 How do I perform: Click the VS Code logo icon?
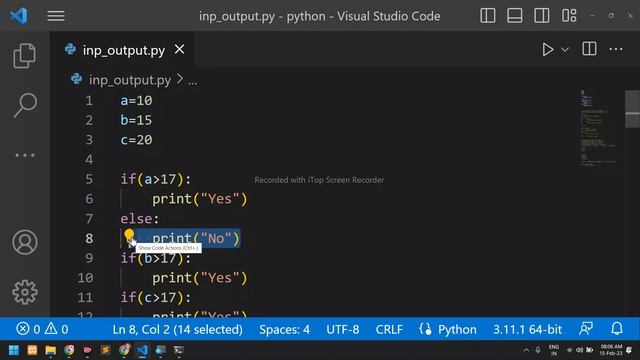point(19,16)
